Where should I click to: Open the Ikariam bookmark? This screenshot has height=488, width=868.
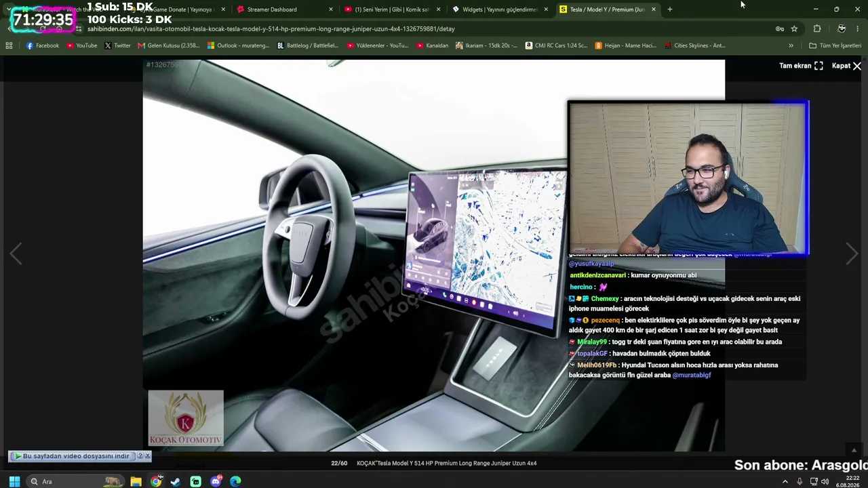pos(487,45)
